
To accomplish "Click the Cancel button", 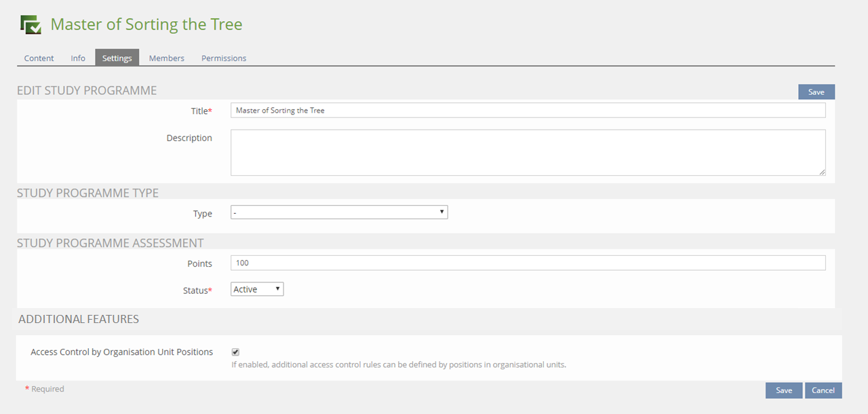I will tap(823, 390).
